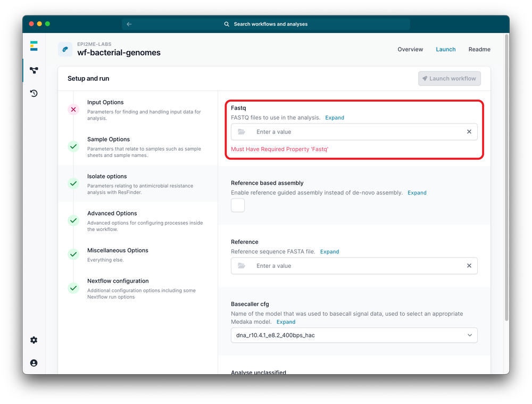Click the wf-bacterial-genomes title

(x=119, y=53)
